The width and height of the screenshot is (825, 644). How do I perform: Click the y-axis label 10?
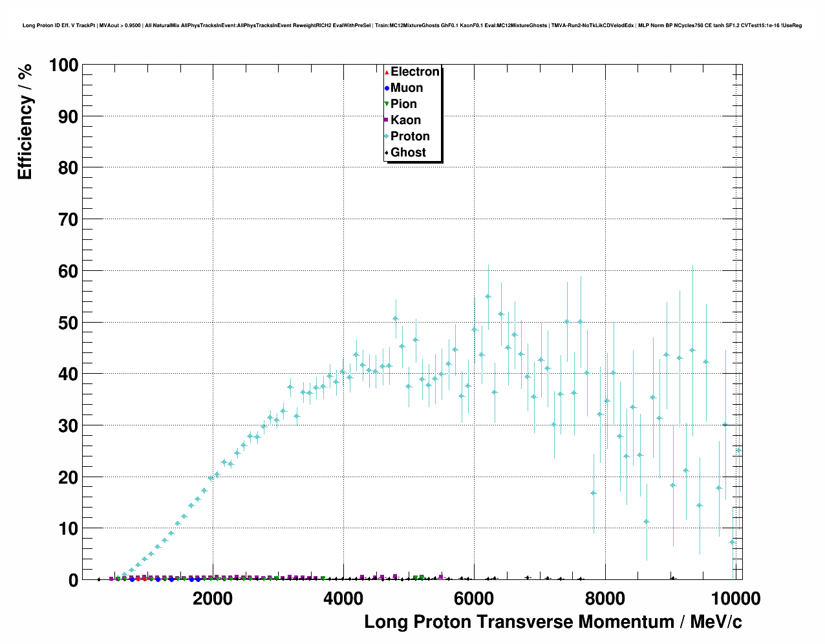(x=69, y=529)
